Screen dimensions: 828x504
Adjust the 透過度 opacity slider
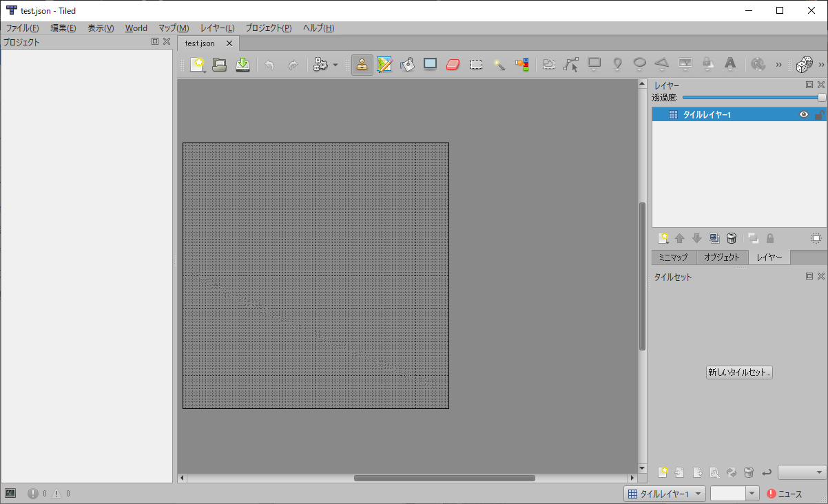754,98
